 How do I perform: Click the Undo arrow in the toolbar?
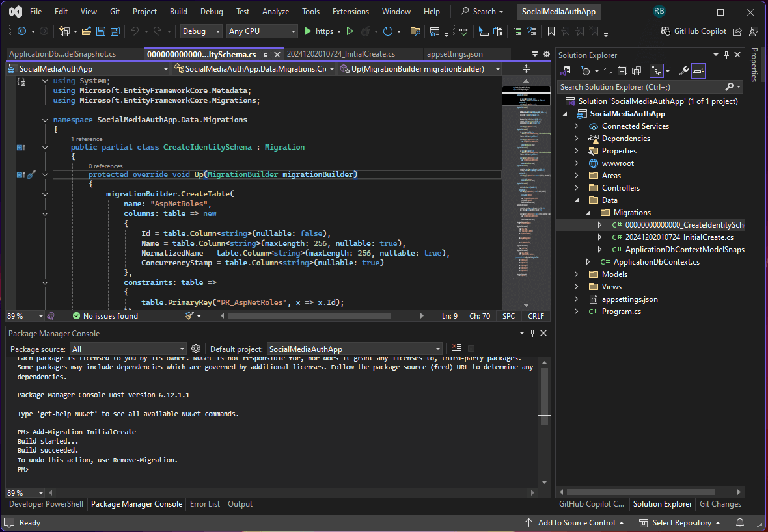tap(134, 31)
